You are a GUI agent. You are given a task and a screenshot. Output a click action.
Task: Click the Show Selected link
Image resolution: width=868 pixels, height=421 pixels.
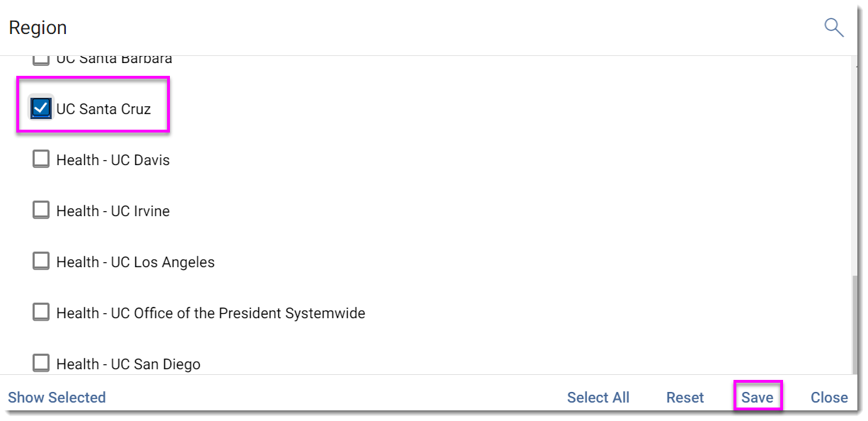(57, 398)
